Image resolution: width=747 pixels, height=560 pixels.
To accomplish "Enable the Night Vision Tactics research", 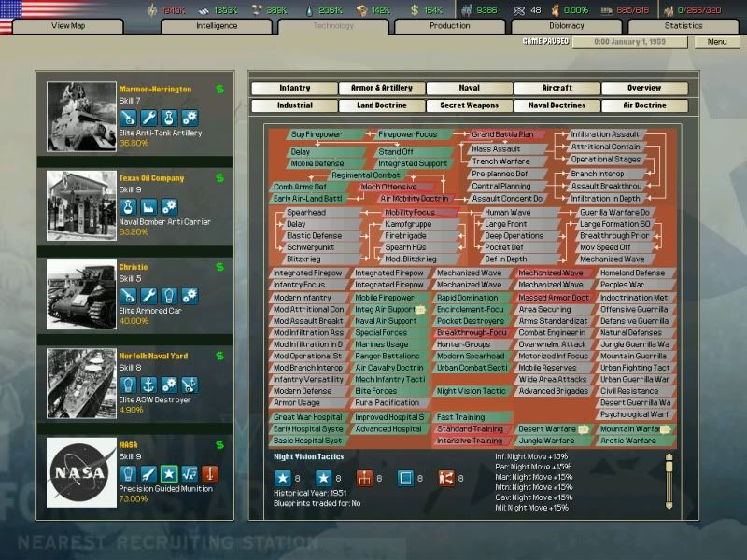I will tap(472, 391).
